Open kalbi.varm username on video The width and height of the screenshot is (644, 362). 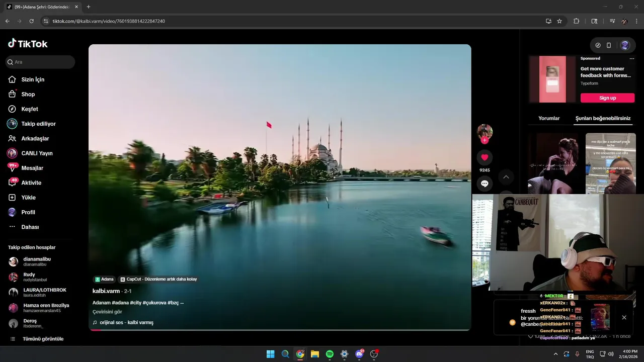tap(106, 291)
